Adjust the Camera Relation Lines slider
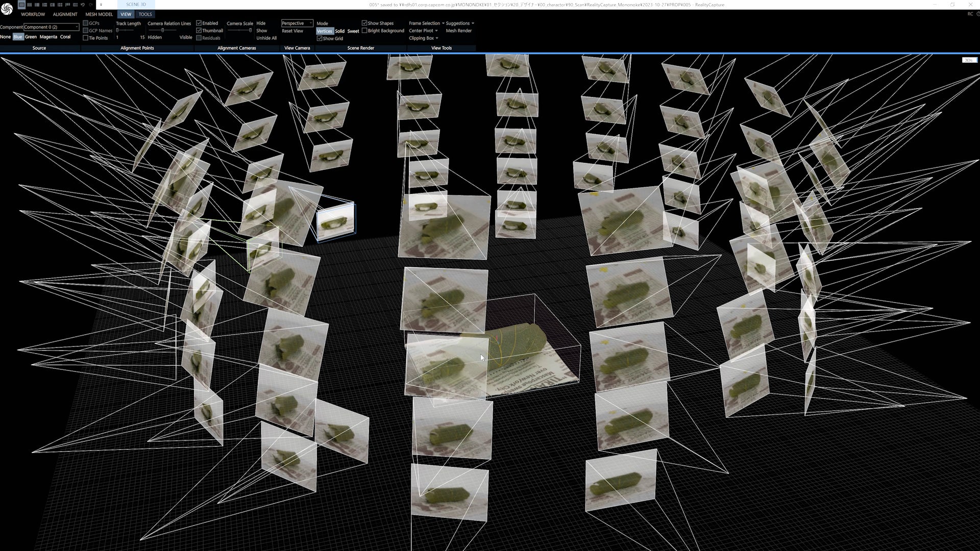 (162, 31)
